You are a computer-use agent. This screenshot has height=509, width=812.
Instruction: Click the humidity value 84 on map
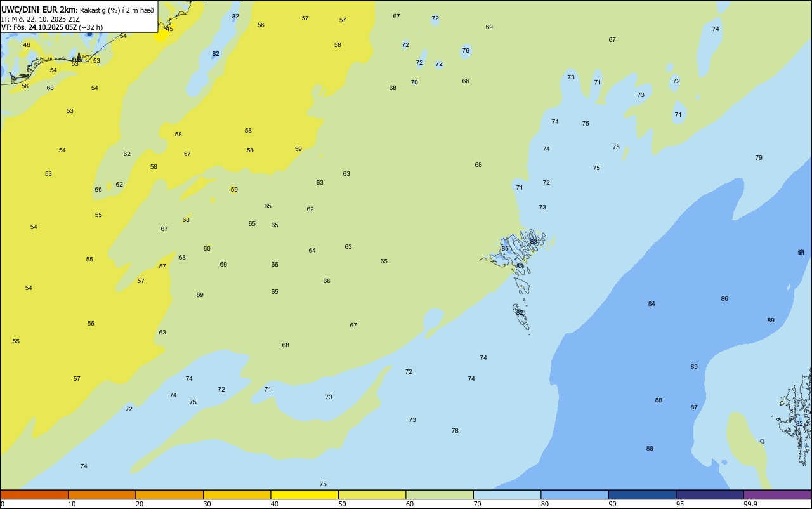(652, 304)
